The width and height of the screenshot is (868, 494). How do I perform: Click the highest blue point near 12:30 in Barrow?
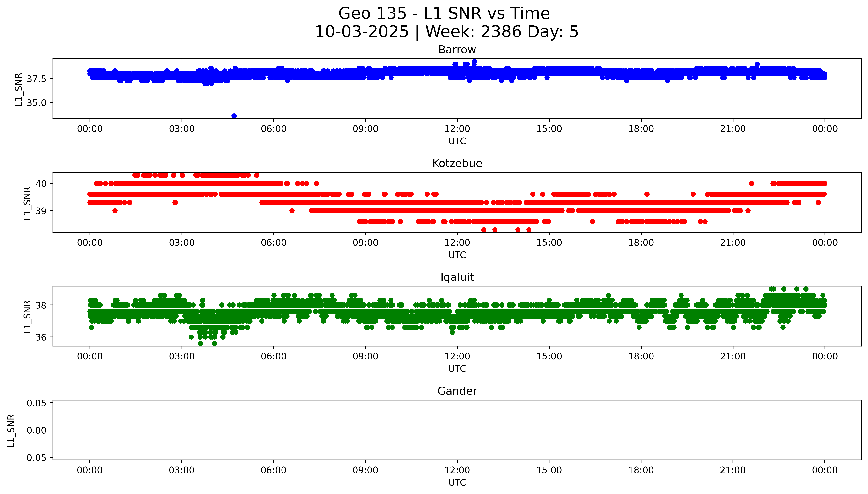click(x=475, y=62)
